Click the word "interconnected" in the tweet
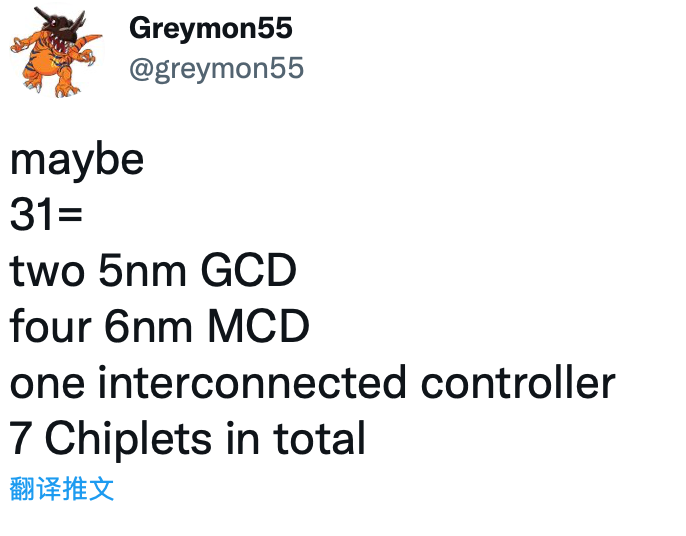This screenshot has height=536, width=686. [252, 381]
